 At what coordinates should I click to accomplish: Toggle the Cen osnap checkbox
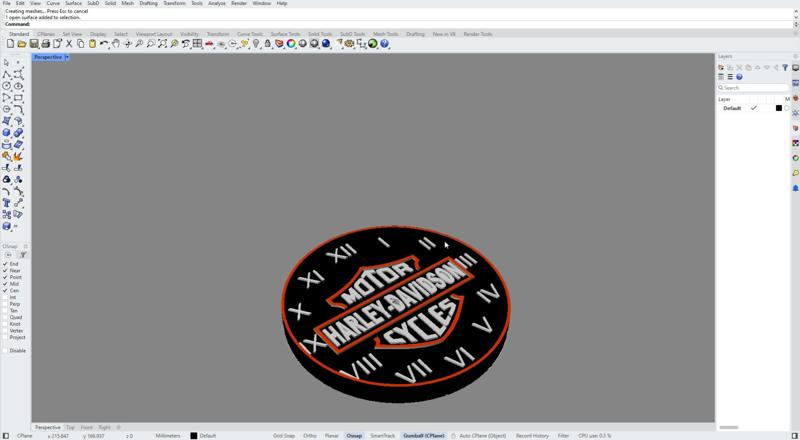(5, 290)
